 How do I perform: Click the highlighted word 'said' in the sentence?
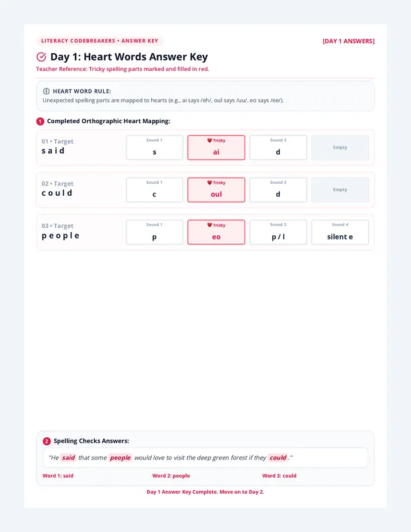[68, 458]
